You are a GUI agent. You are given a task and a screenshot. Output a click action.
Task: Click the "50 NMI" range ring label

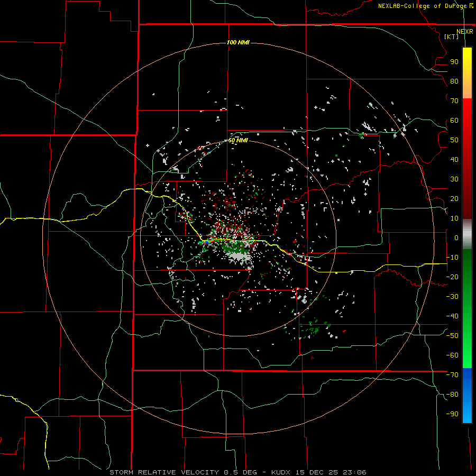point(238,140)
